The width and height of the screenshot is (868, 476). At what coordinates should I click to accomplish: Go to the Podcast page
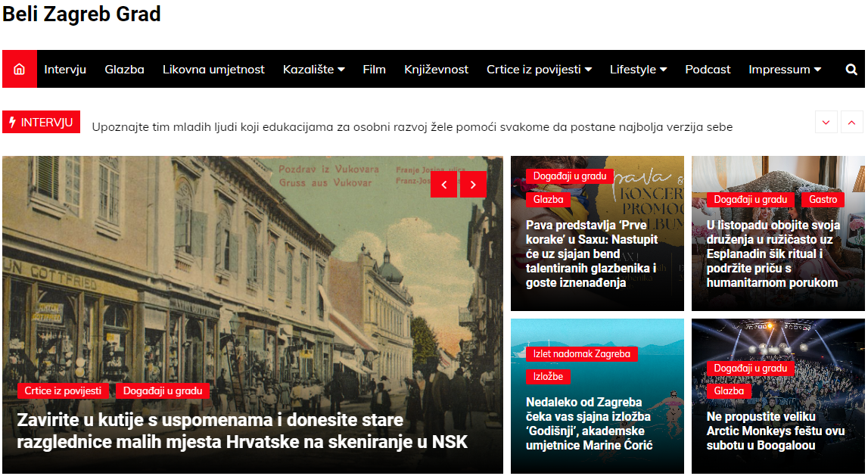click(x=708, y=69)
